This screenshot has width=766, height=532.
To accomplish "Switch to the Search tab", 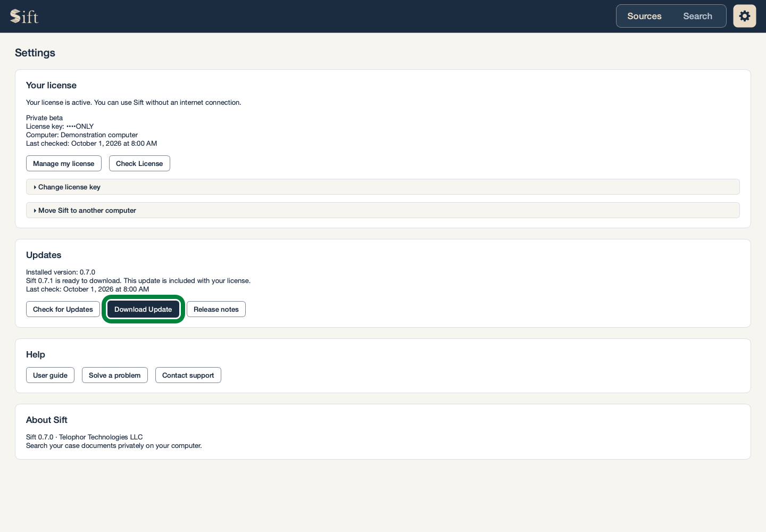I will (x=697, y=16).
